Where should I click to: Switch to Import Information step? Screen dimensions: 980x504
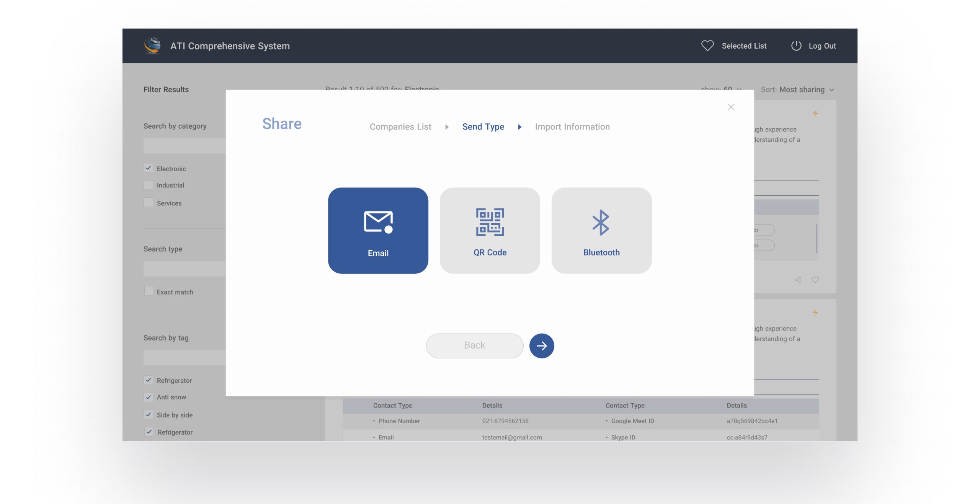point(572,127)
